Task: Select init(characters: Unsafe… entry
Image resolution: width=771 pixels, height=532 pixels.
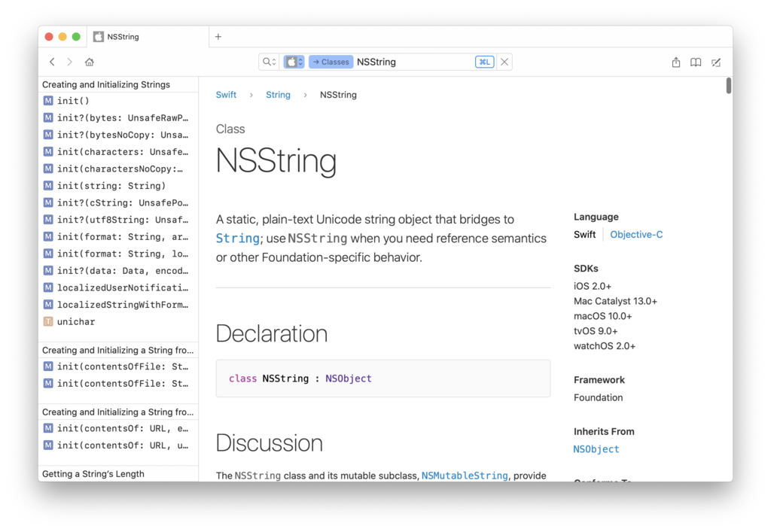Action: [118, 152]
